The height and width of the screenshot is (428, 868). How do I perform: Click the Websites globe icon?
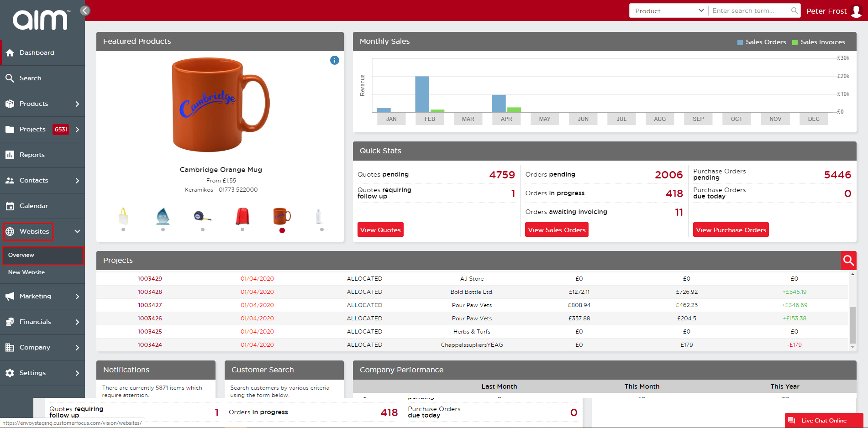(10, 232)
